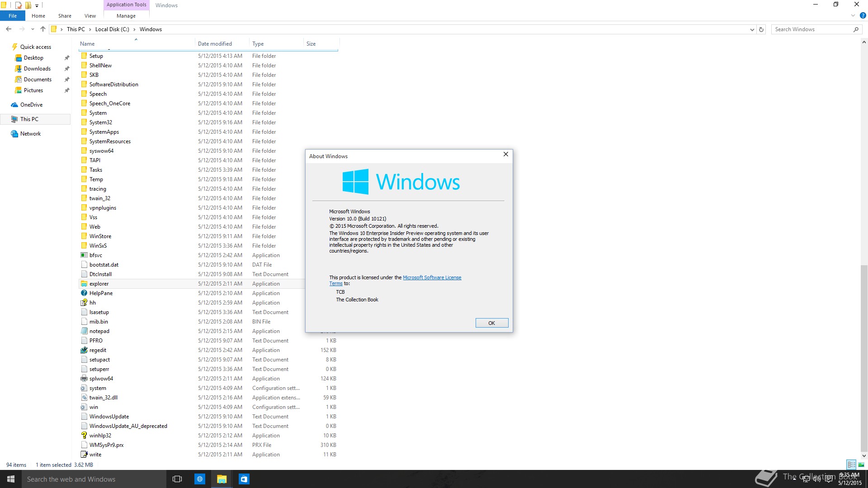Click Local Disk (C:) in the breadcrumb

pos(112,29)
